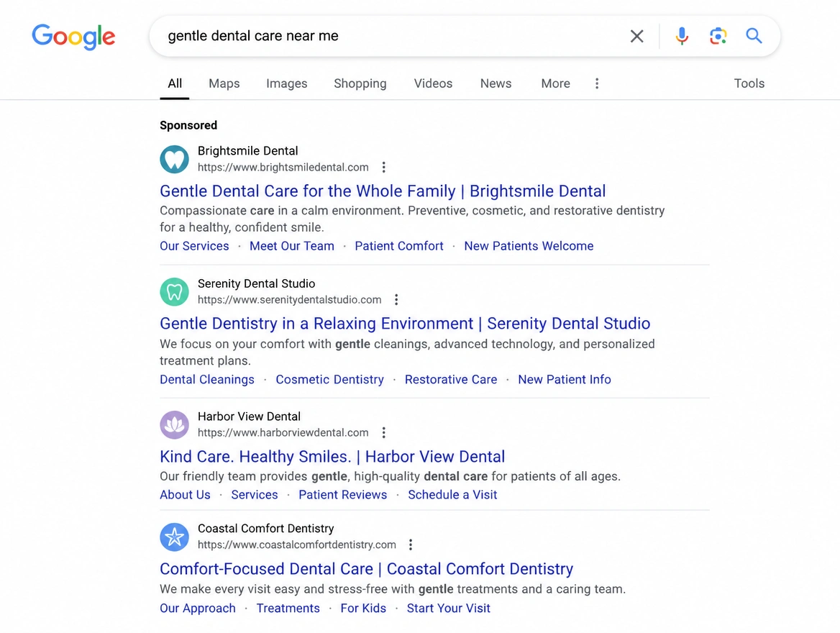The width and height of the screenshot is (840, 633).
Task: Clear the search query with X
Action: point(636,36)
